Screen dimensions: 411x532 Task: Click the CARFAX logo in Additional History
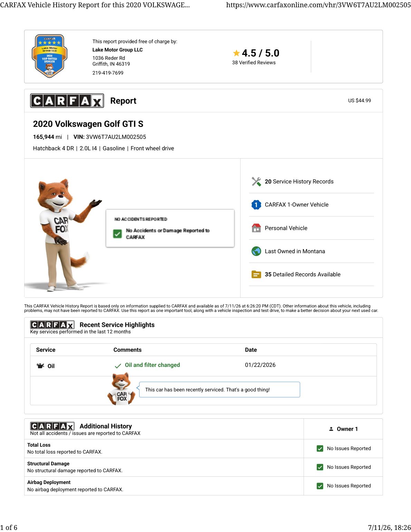[x=52, y=426]
